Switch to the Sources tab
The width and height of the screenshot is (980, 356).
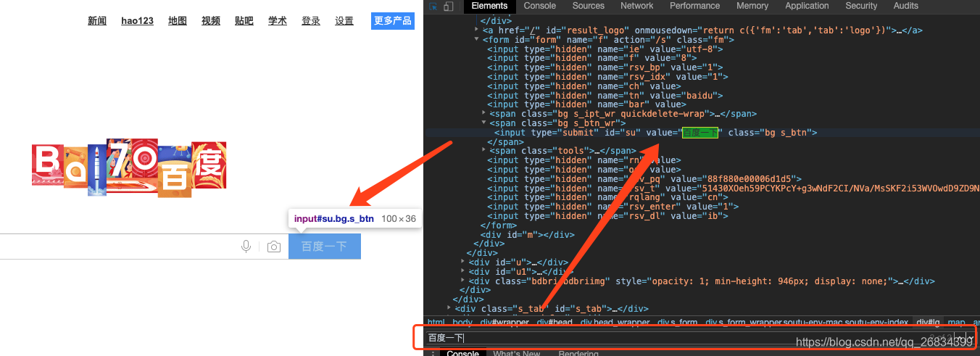tap(589, 6)
